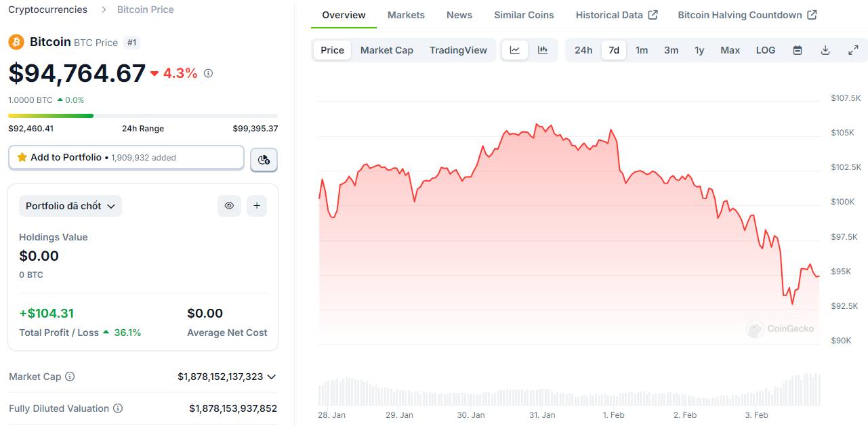Click the 24h range progress bar
The image size is (868, 426).
click(x=143, y=116)
